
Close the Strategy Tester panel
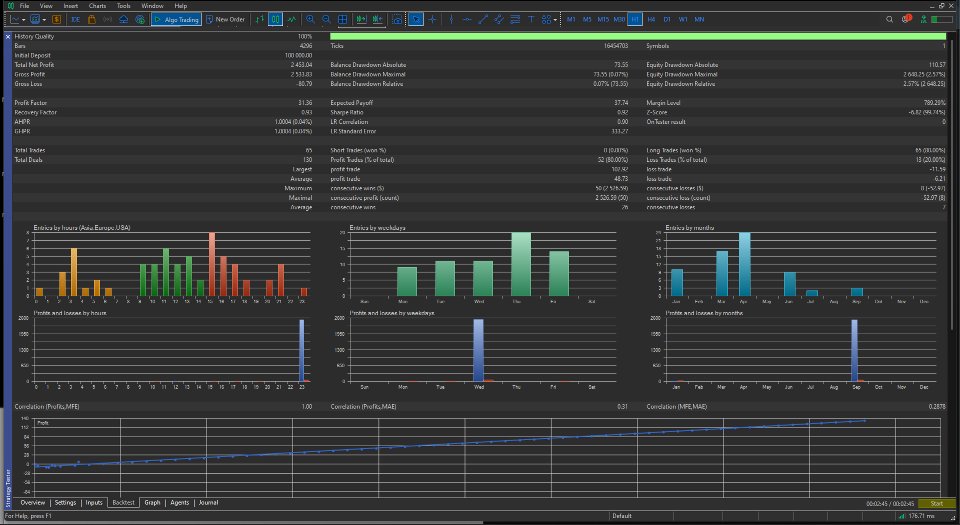pos(7,37)
